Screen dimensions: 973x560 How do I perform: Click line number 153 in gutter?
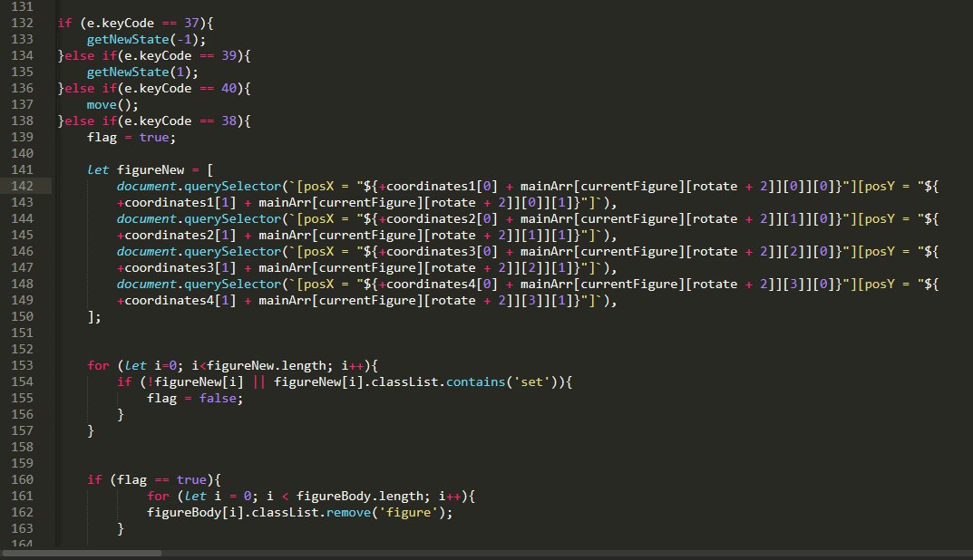[22, 365]
